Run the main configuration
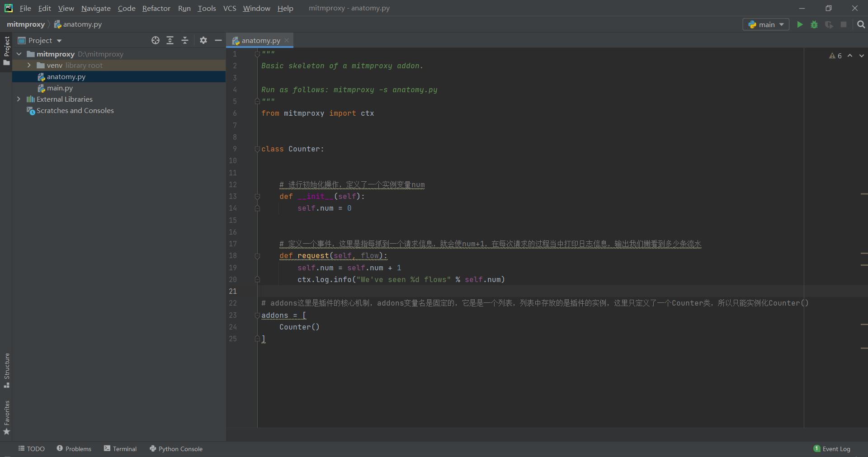868x457 pixels. point(800,24)
